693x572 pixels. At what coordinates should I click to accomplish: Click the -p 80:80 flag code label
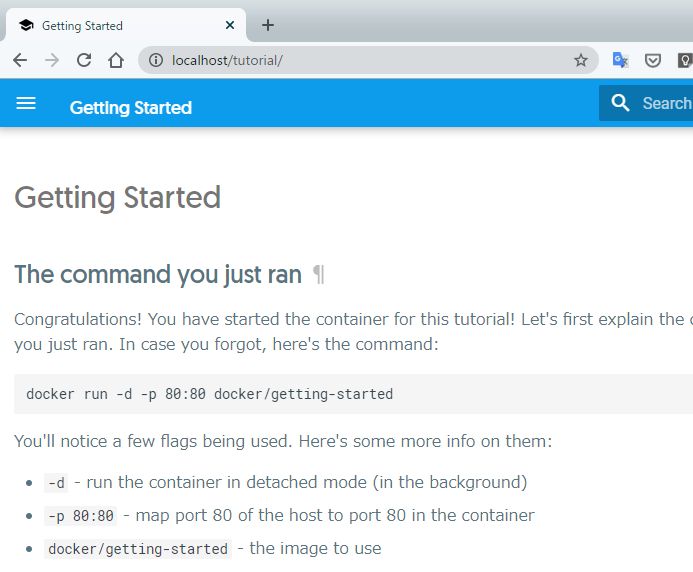coord(80,516)
